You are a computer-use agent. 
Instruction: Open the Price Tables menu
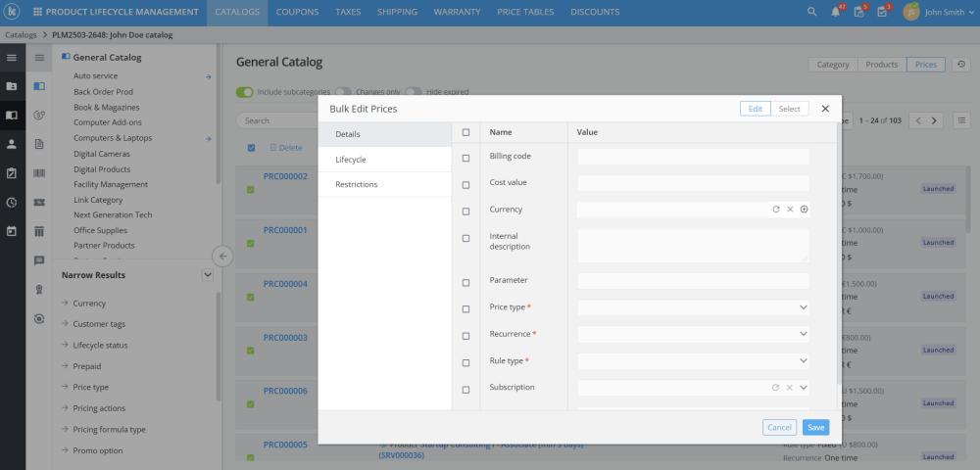pos(525,12)
